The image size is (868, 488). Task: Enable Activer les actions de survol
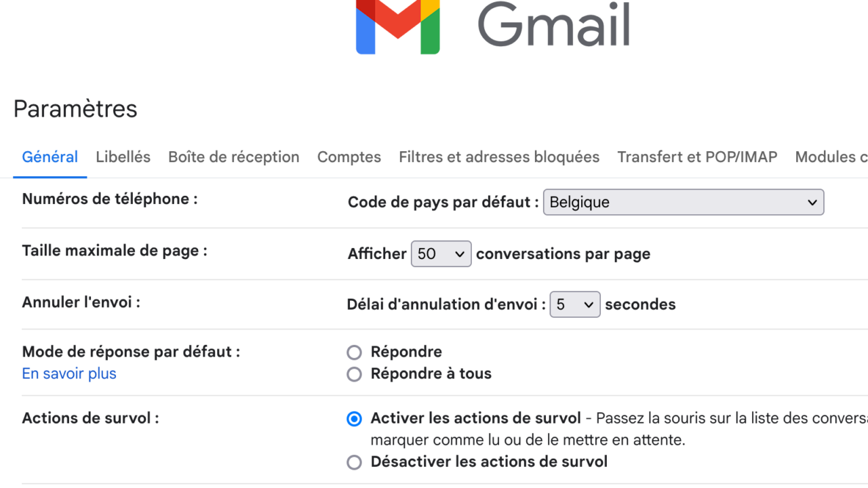(354, 419)
